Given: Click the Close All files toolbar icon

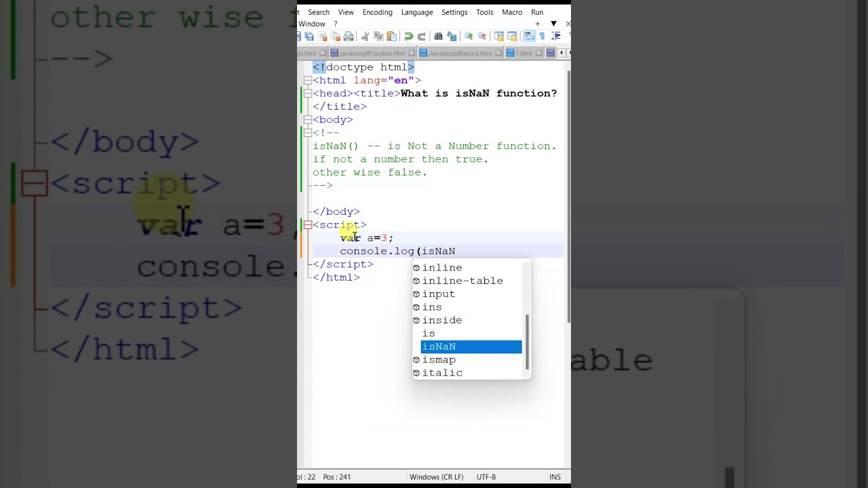Looking at the screenshot, I should click(336, 36).
